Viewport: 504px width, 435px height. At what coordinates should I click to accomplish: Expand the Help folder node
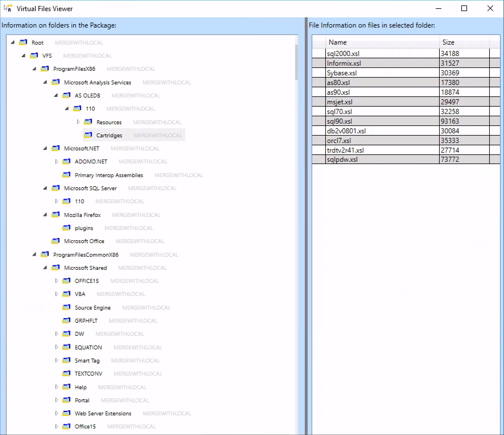click(x=57, y=387)
